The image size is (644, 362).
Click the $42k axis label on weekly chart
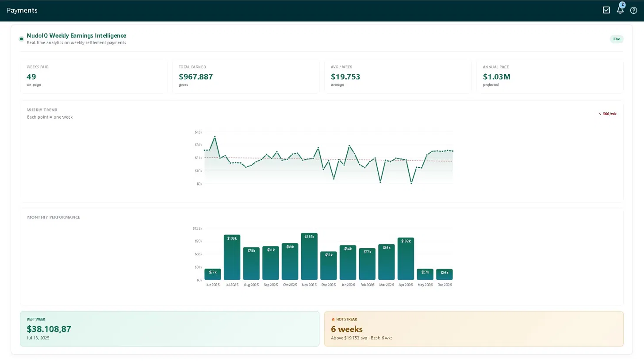pyautogui.click(x=198, y=132)
